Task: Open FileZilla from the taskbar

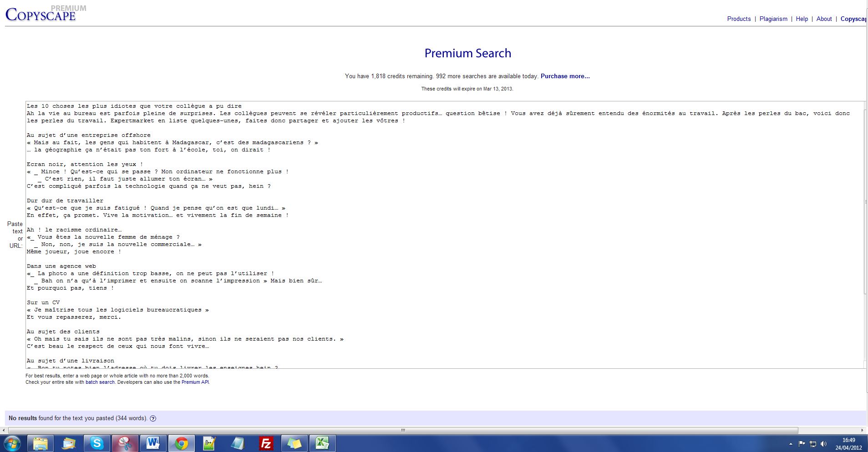Action: pyautogui.click(x=266, y=443)
